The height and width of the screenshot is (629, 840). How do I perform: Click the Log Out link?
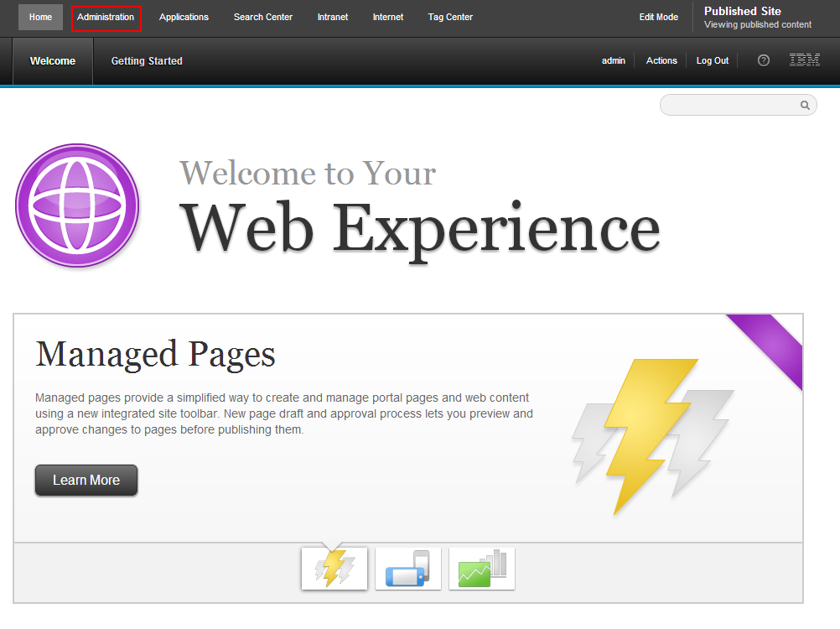(x=713, y=61)
